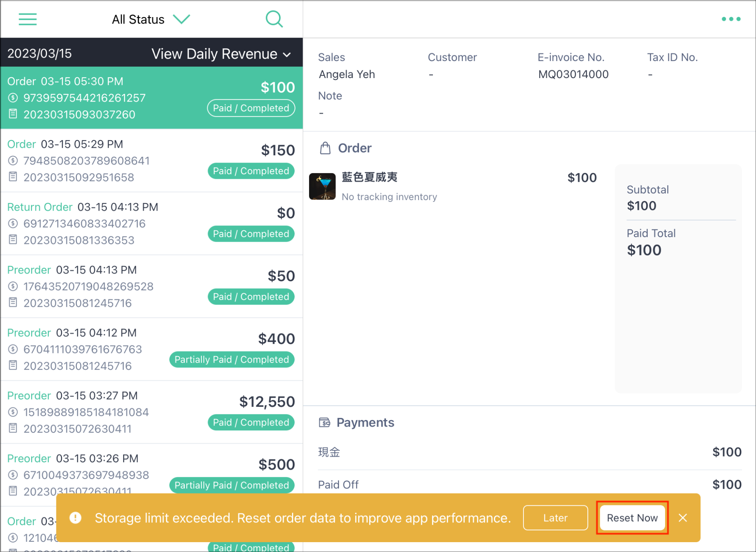
Task: Open the hamburger menu icon
Action: pos(28,19)
